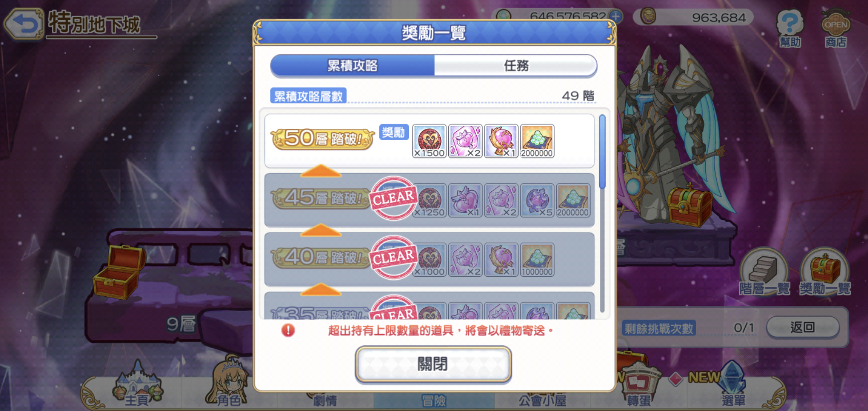The height and width of the screenshot is (411, 868).
Task: Tap the pink orb trophy reward in 50層 row
Action: [x=501, y=141]
